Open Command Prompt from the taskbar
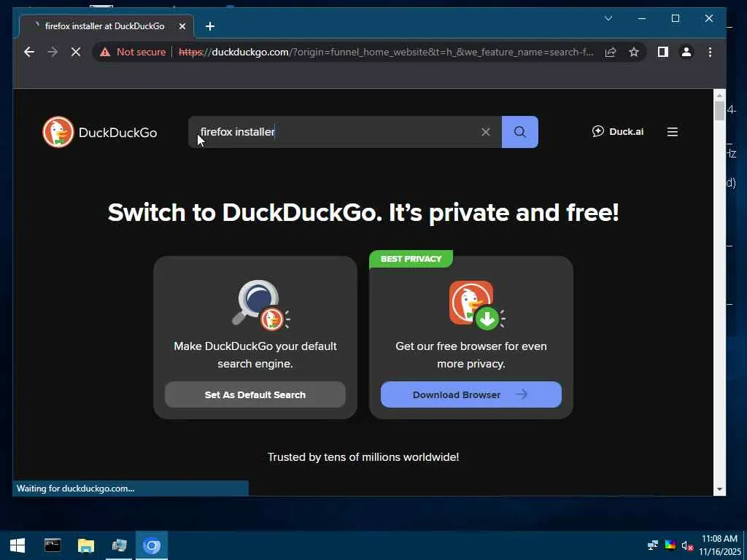747x560 pixels. tap(53, 545)
